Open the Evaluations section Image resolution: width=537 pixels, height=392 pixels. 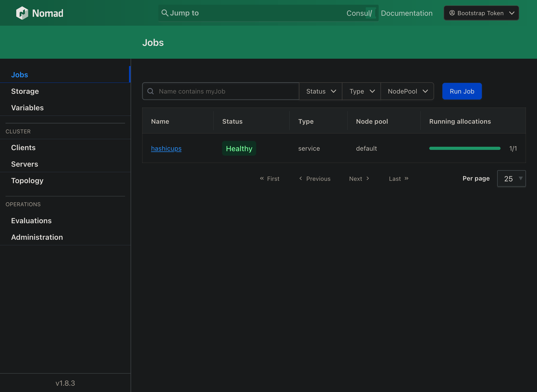31,221
